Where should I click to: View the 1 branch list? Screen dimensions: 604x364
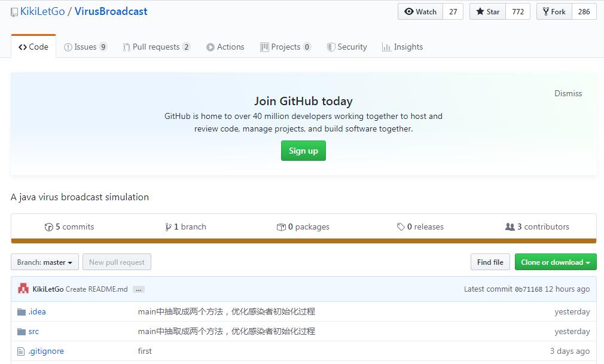(185, 227)
